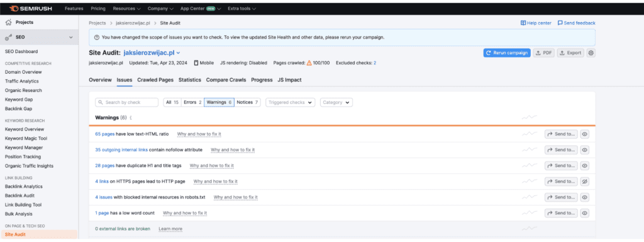Open Send to for low text-HTML ratio
Image resolution: width=644 pixels, height=242 pixels.
click(561, 134)
